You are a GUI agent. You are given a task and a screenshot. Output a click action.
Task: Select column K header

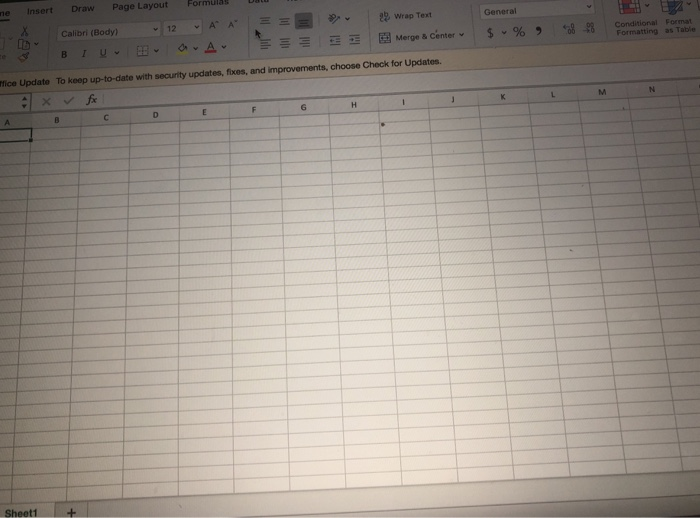click(503, 97)
